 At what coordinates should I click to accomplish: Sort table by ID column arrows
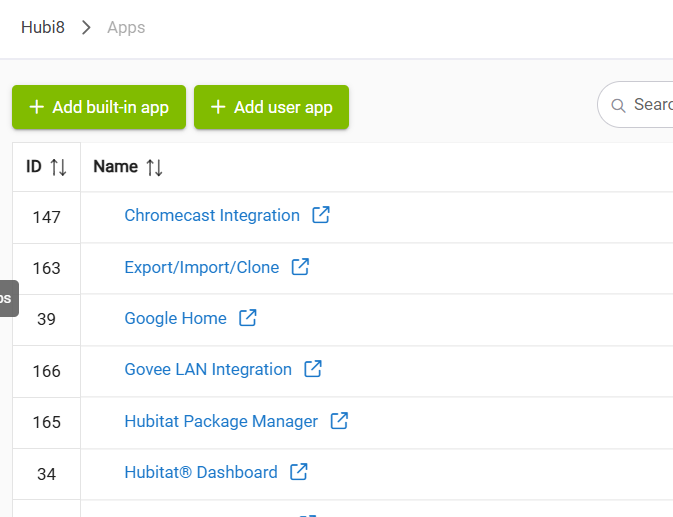pos(58,167)
